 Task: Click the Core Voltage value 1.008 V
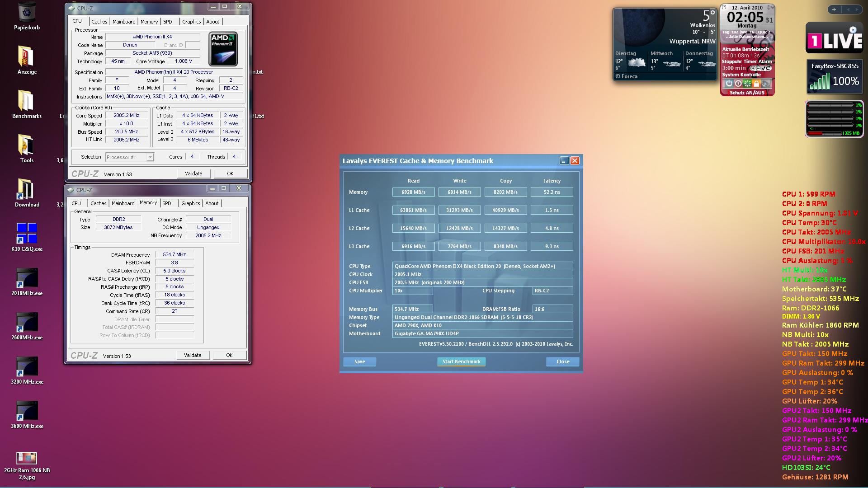[x=184, y=61]
